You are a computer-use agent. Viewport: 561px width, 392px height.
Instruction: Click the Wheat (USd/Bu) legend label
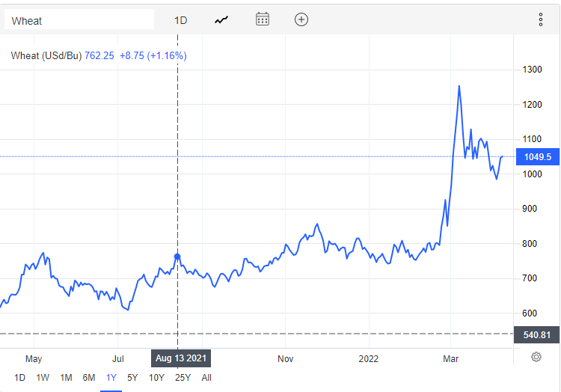tap(46, 56)
